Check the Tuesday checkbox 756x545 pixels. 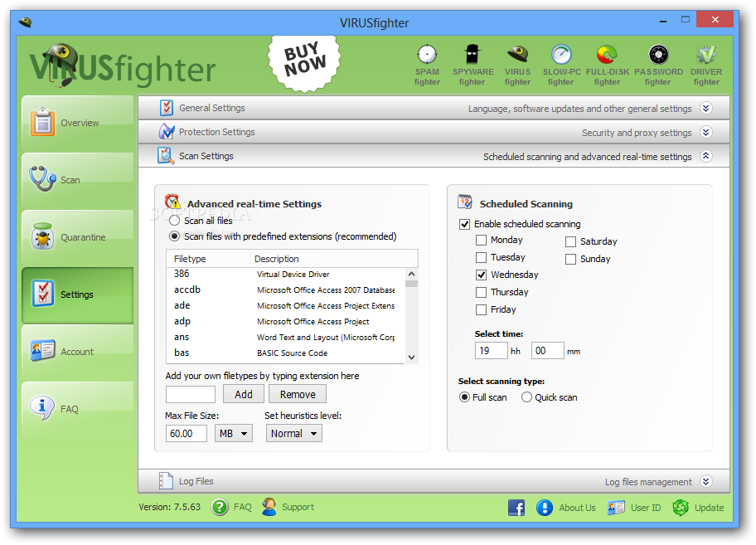point(481,257)
